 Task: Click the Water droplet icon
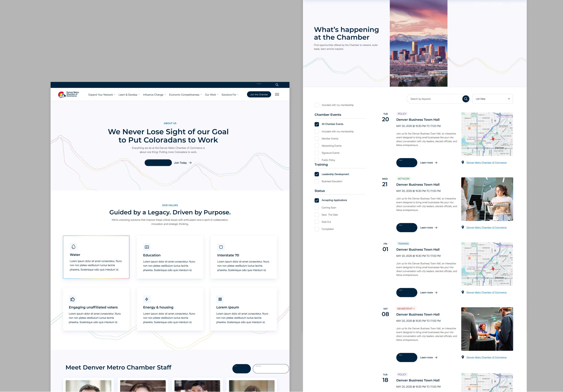pyautogui.click(x=74, y=247)
